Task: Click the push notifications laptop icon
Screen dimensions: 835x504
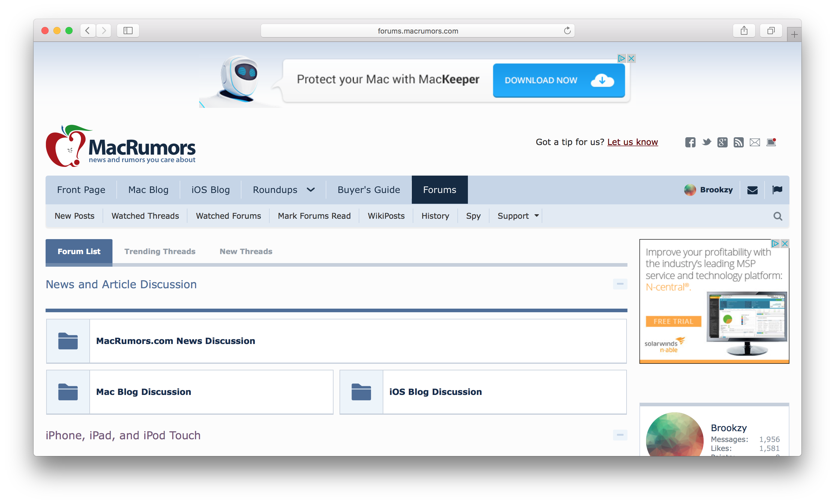Action: [x=771, y=142]
